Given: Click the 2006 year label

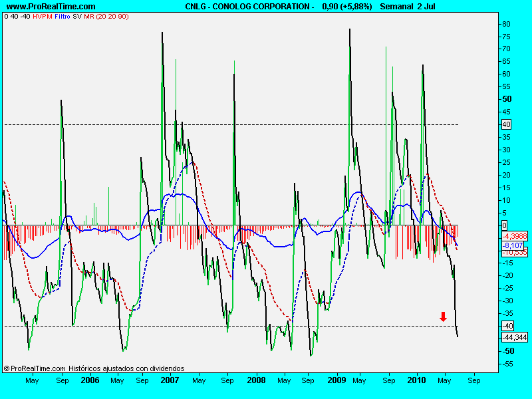Looking at the screenshot, I should 90,380.
